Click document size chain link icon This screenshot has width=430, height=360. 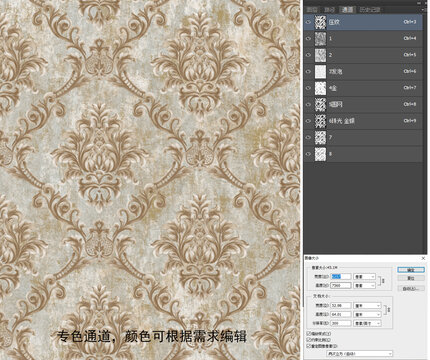point(389,310)
